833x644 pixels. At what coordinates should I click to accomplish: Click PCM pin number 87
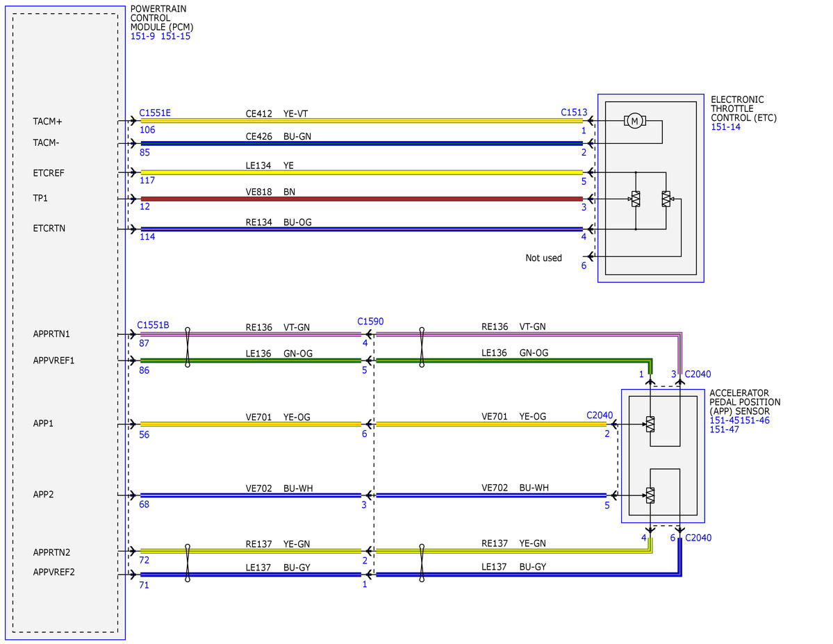pos(144,343)
